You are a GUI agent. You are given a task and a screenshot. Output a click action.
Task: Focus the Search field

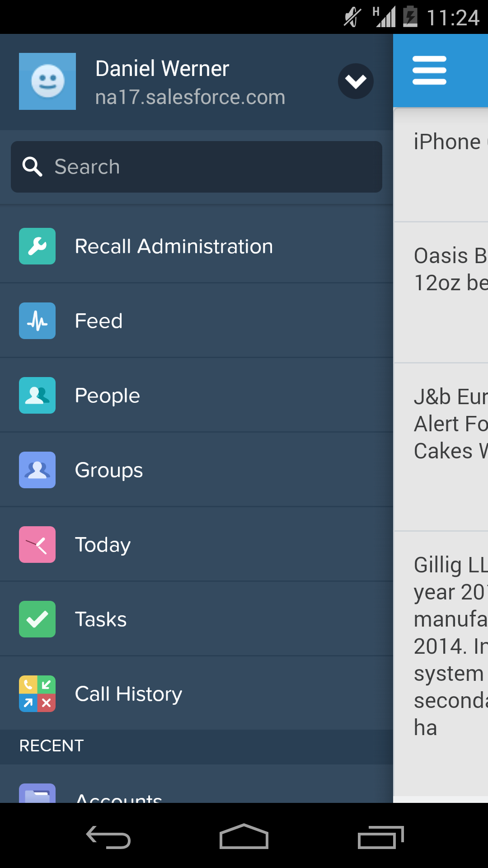coord(197,167)
